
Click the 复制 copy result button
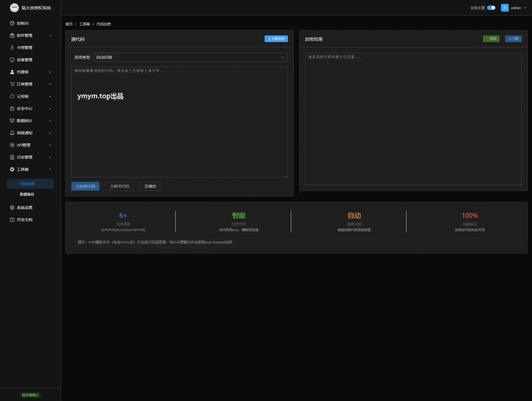coord(491,39)
